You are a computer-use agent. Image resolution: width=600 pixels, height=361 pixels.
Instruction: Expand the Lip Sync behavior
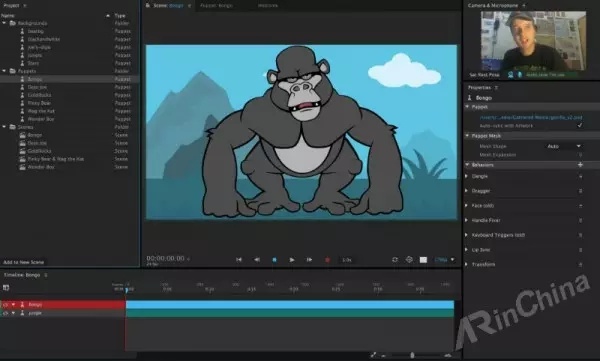(466, 250)
